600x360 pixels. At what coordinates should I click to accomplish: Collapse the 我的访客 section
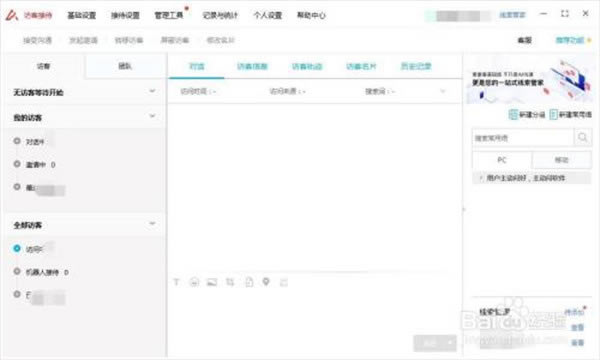click(x=152, y=116)
